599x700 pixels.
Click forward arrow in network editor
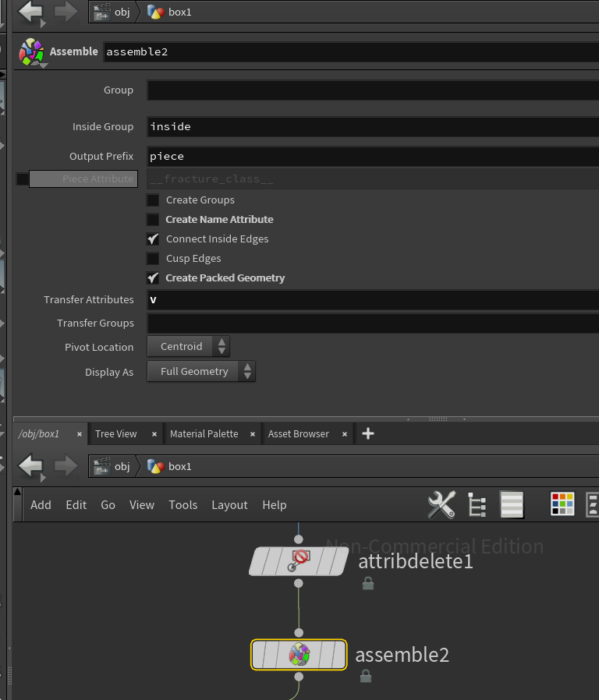(66, 466)
